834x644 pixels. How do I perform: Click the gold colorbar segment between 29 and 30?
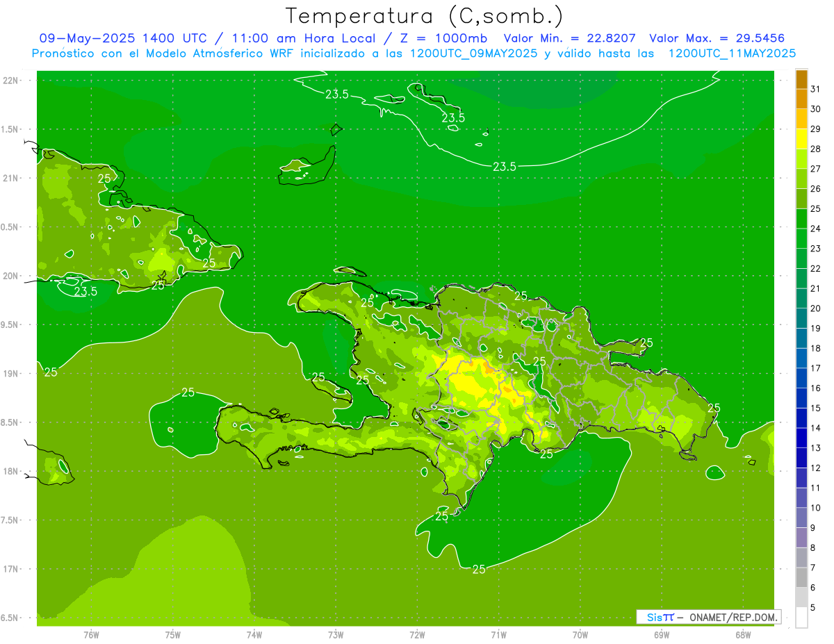(801, 119)
